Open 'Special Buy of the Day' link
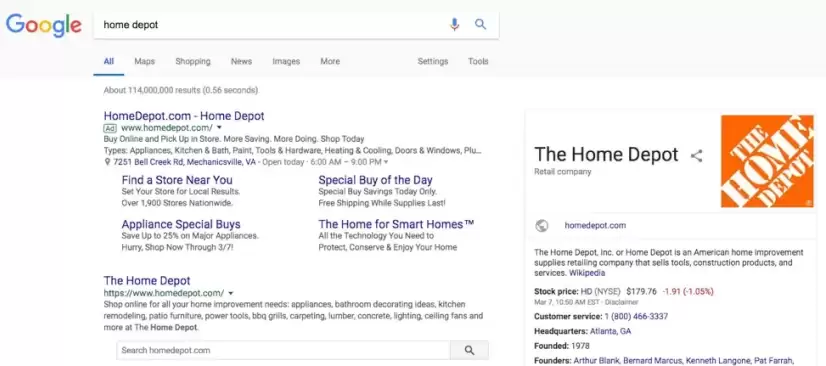Viewport: 826px width, 366px height. [x=375, y=180]
